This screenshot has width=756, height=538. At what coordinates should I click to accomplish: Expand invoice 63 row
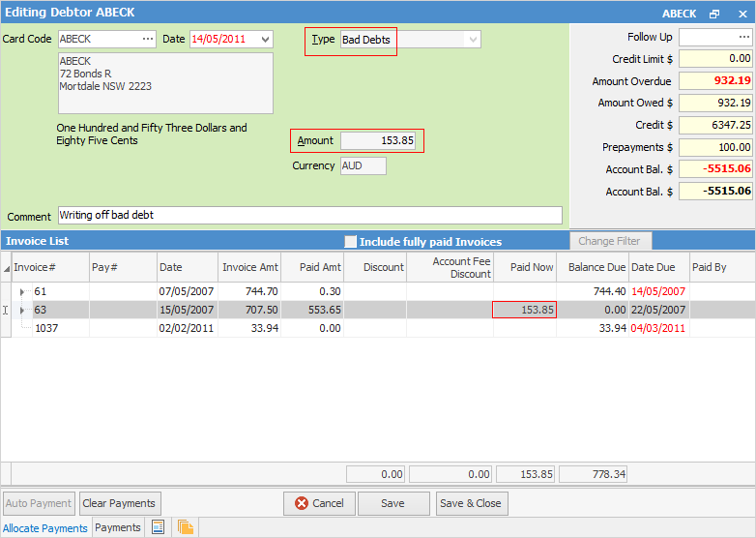click(22, 310)
